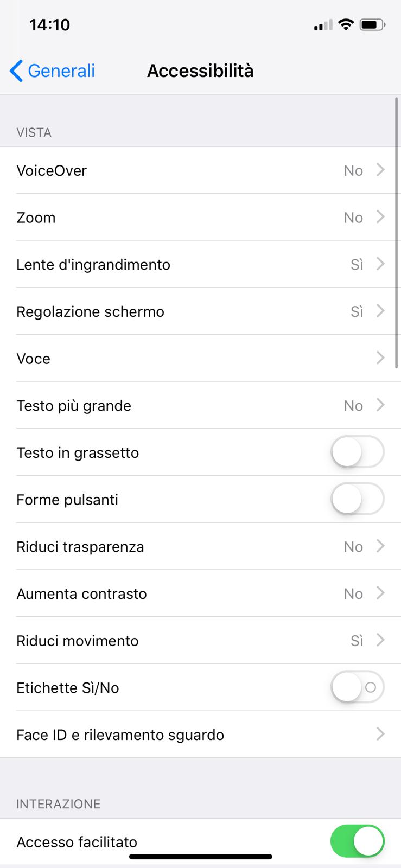
Task: Open the Testo più grande settings
Action: (x=200, y=405)
